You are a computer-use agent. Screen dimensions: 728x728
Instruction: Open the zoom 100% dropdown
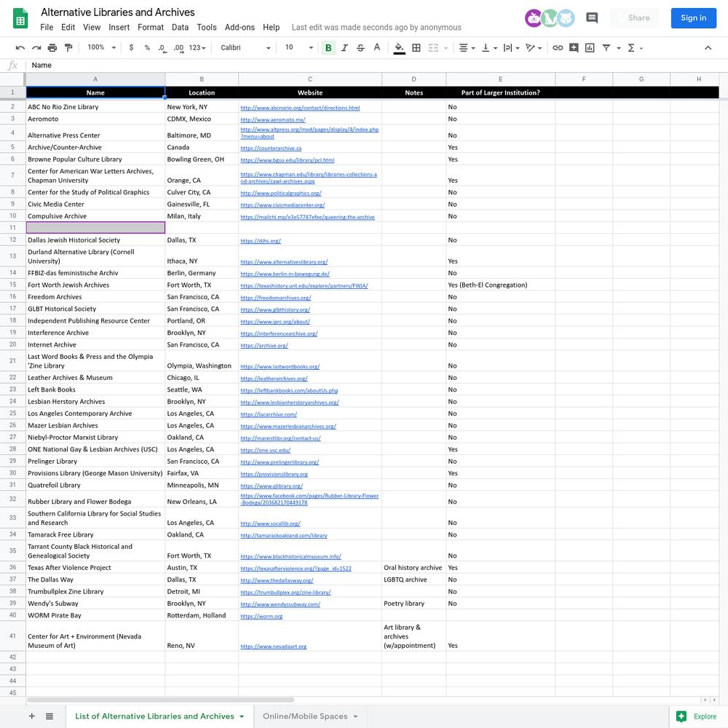101,47
